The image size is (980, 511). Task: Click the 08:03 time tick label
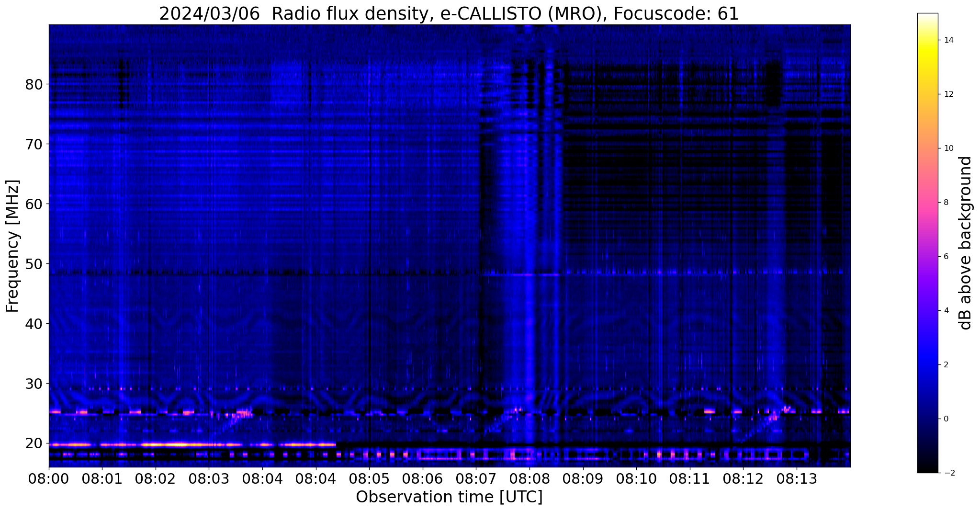point(208,479)
